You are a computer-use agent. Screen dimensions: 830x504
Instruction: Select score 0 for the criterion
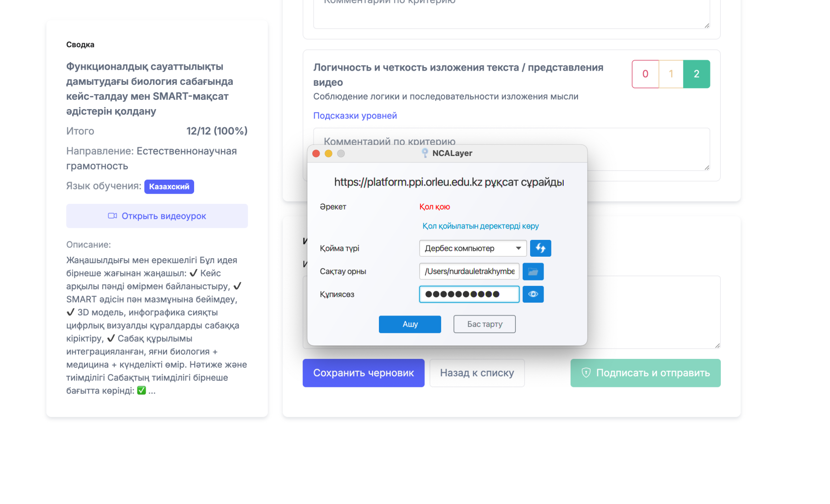[645, 74]
